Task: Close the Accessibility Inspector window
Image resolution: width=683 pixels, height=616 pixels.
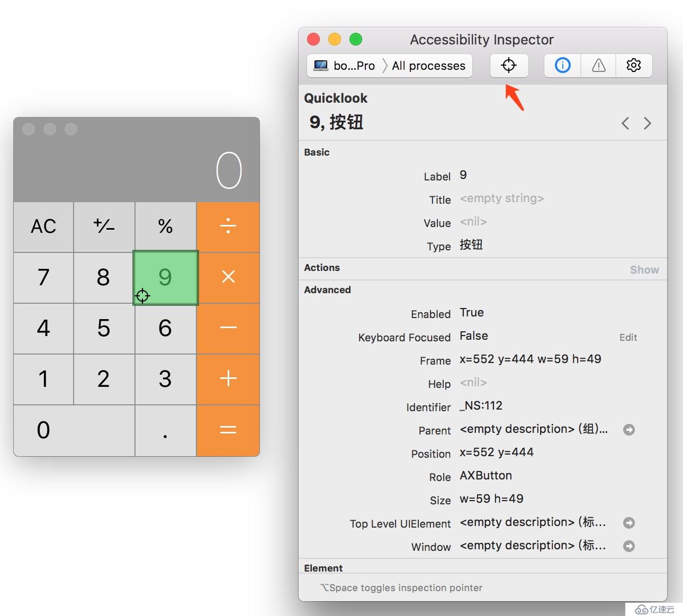Action: (313, 39)
